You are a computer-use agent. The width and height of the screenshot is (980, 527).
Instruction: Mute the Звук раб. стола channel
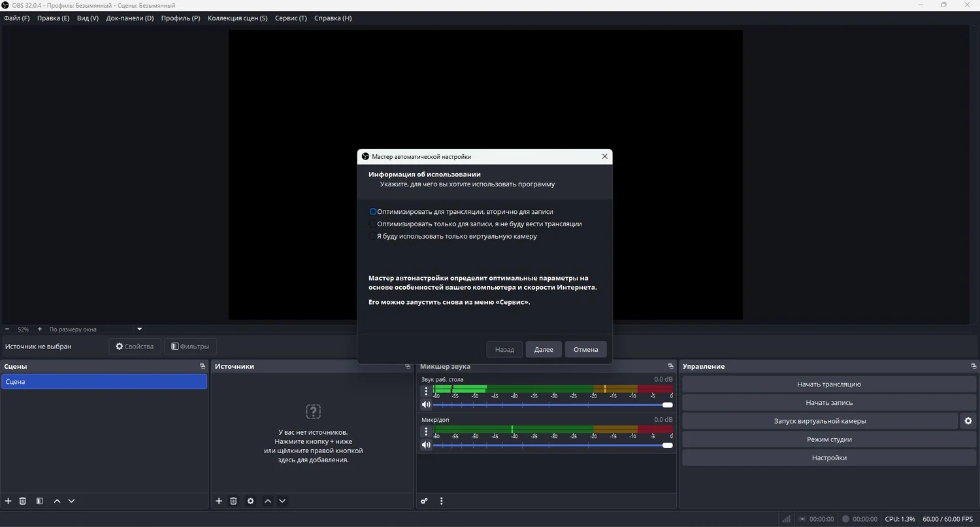pyautogui.click(x=426, y=405)
